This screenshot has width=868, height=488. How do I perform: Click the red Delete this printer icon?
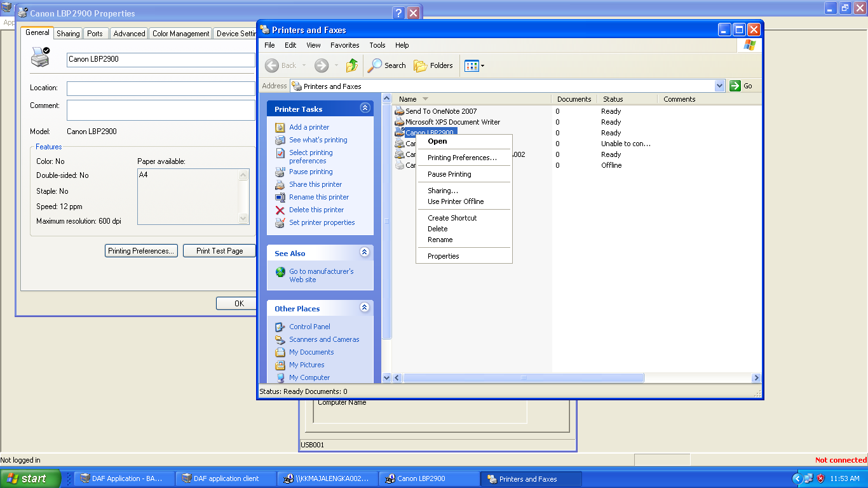coord(280,210)
